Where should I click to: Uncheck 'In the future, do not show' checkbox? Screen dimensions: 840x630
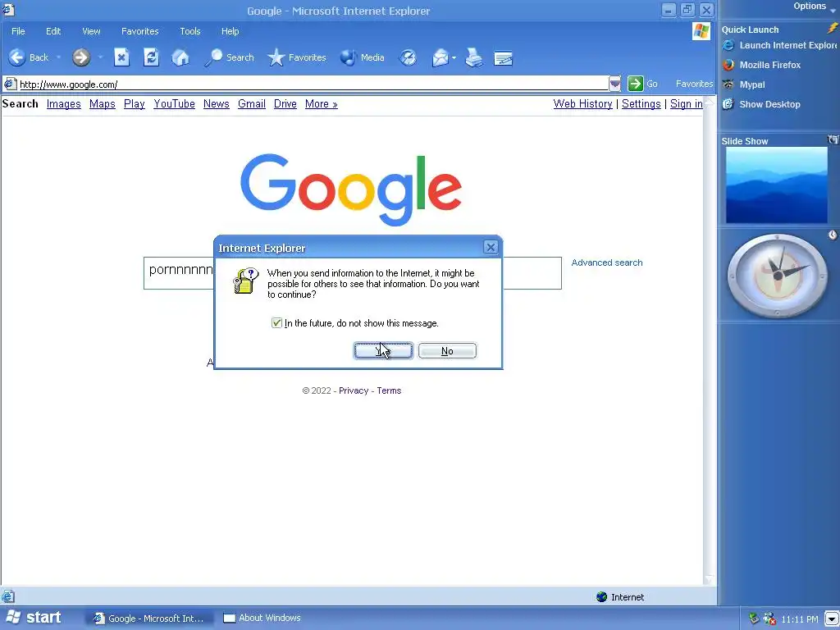[x=276, y=323]
